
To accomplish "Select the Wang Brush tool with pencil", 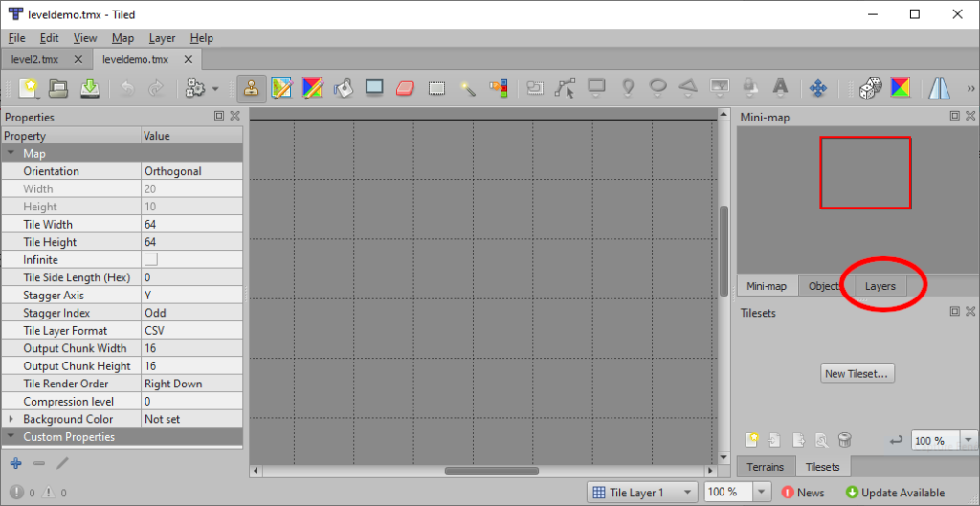I will click(x=312, y=89).
